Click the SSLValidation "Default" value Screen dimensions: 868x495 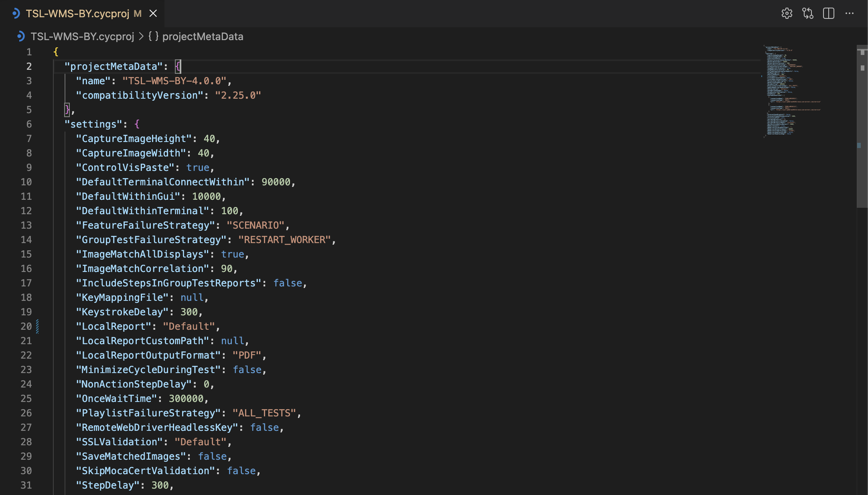point(201,442)
